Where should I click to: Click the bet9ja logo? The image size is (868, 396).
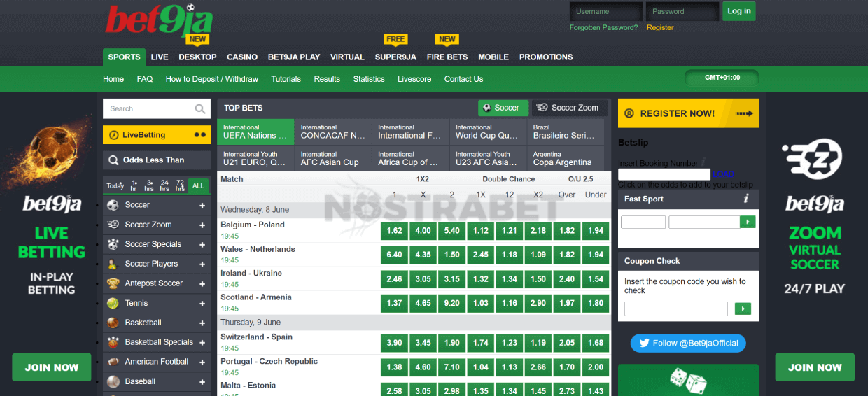[x=158, y=21]
